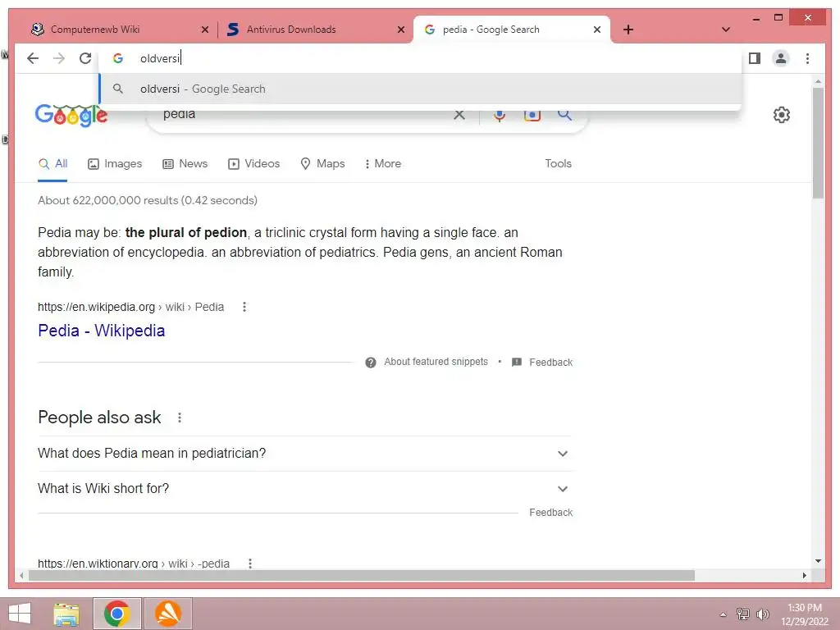840x630 pixels.
Task: Open the Chrome profile avatar menu
Action: [781, 58]
